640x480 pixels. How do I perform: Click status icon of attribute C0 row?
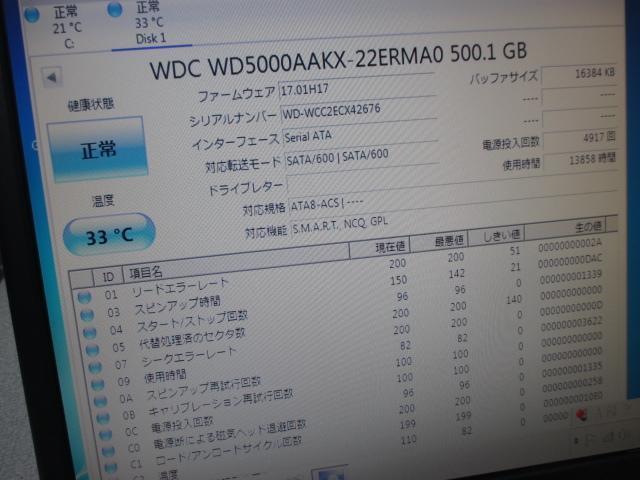(108, 451)
